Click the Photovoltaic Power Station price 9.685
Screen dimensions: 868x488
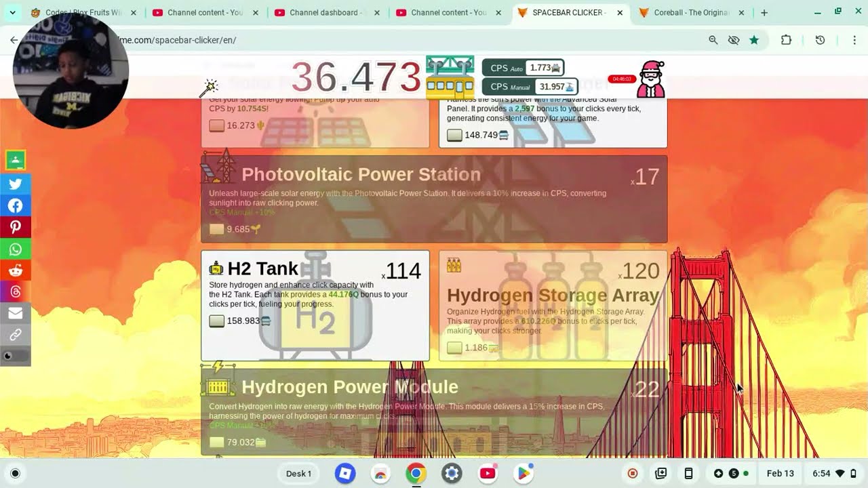point(235,229)
